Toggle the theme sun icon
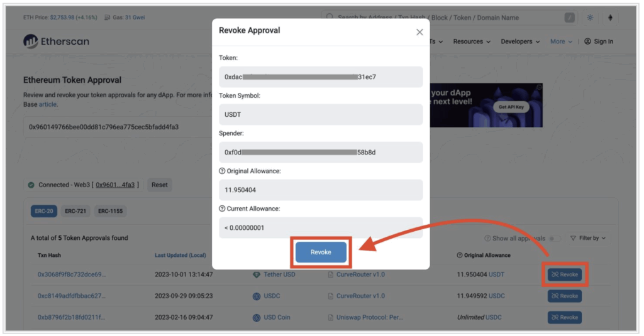This screenshot has height=336, width=644. (590, 18)
